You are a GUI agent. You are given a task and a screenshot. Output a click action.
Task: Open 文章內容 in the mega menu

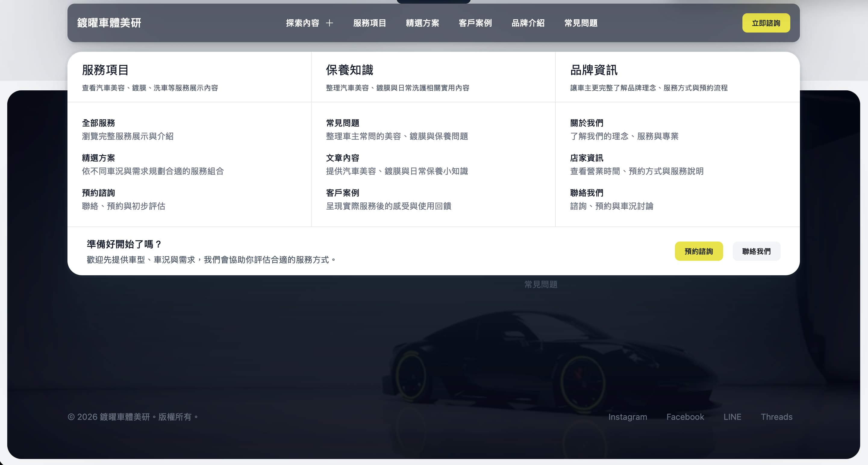342,158
